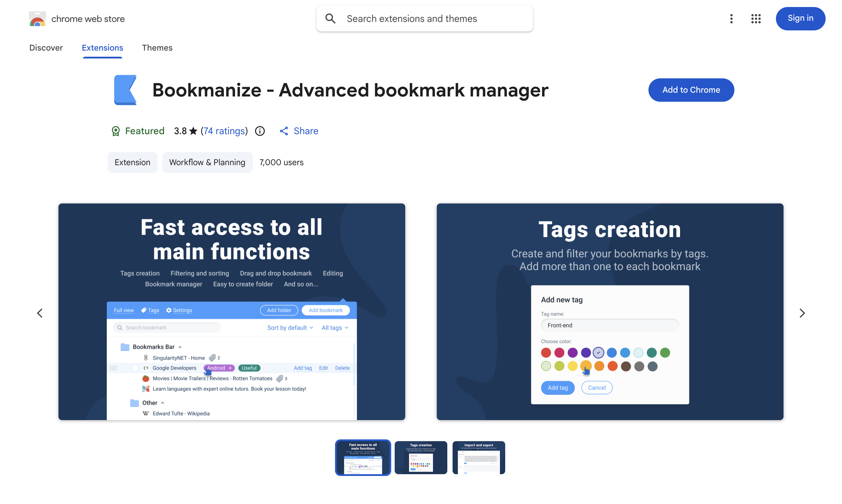
Task: Add Bookmanize to Chrome
Action: point(691,90)
